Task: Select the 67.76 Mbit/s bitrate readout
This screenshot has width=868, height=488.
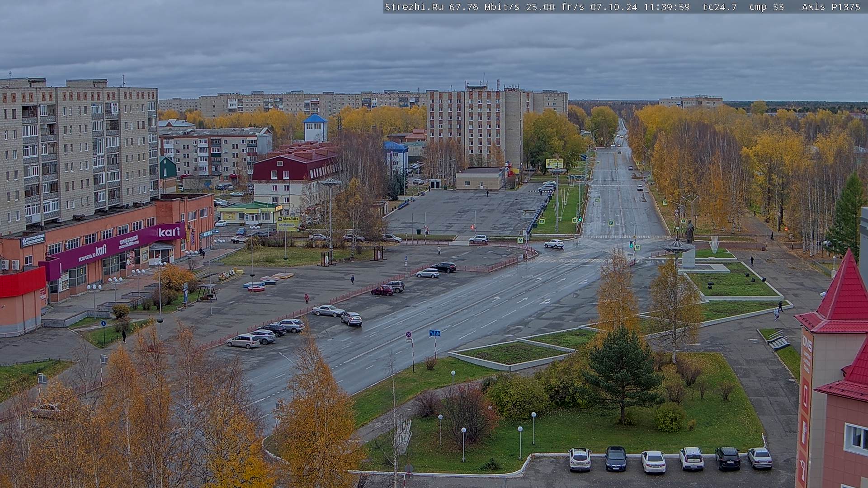Action: tap(485, 7)
